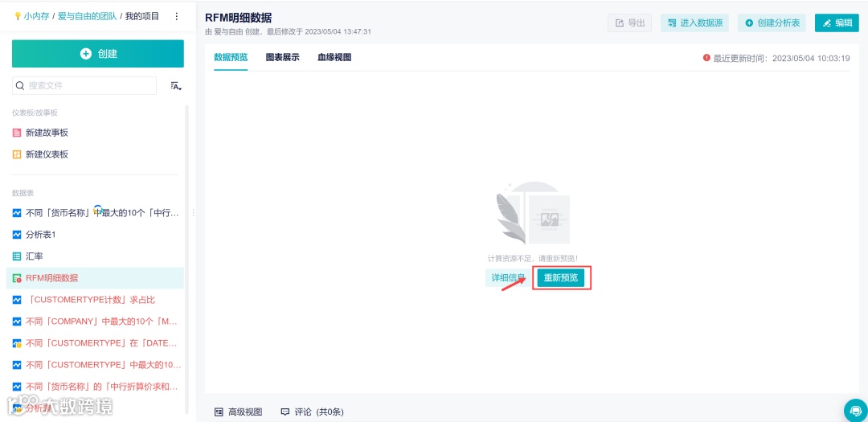Select 我的项目 in the breadcrumb
This screenshot has width=868, height=422.
141,17
